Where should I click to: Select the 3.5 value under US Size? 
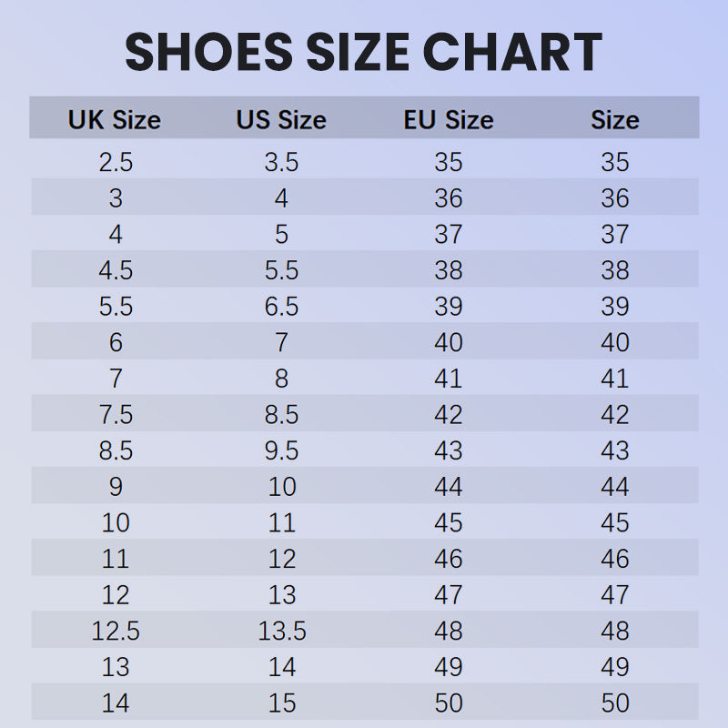tap(281, 163)
